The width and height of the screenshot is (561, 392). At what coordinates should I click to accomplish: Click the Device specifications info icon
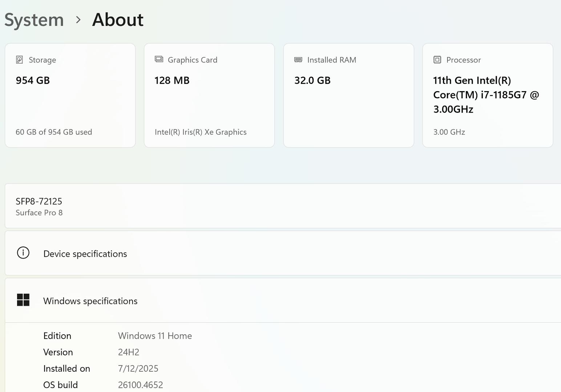coord(23,253)
